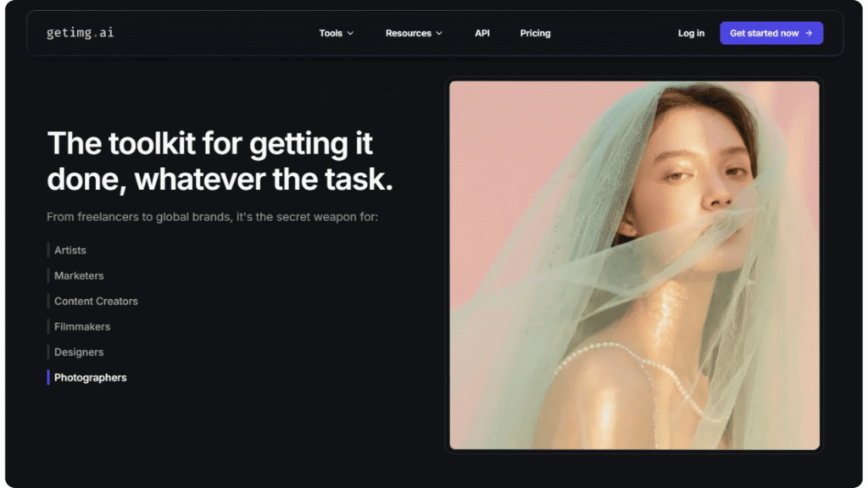868x488 pixels.
Task: Expand the chevron next to Tools
Action: pos(351,34)
